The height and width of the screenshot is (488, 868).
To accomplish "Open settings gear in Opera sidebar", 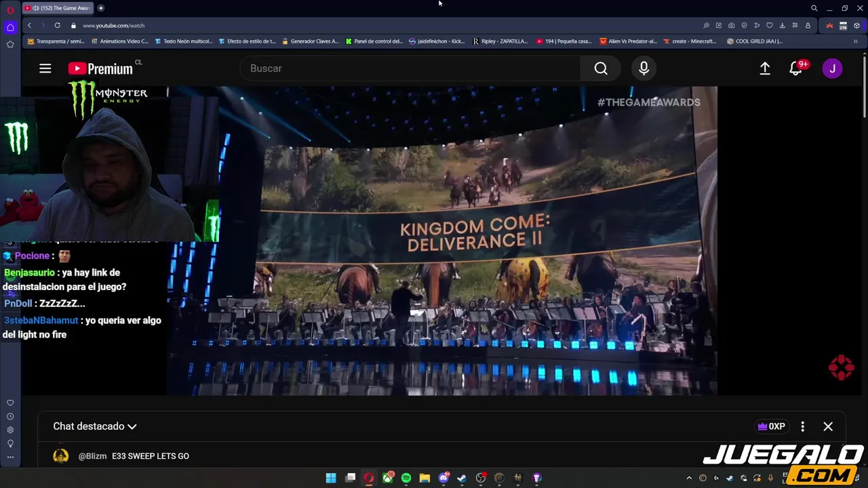I will pos(10,430).
